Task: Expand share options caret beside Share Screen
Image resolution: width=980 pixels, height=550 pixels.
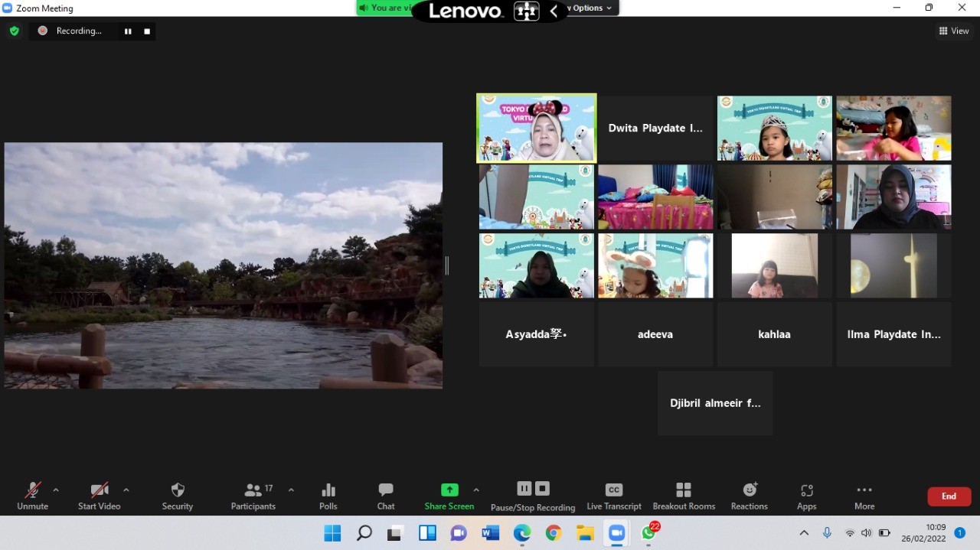Action: tap(476, 490)
